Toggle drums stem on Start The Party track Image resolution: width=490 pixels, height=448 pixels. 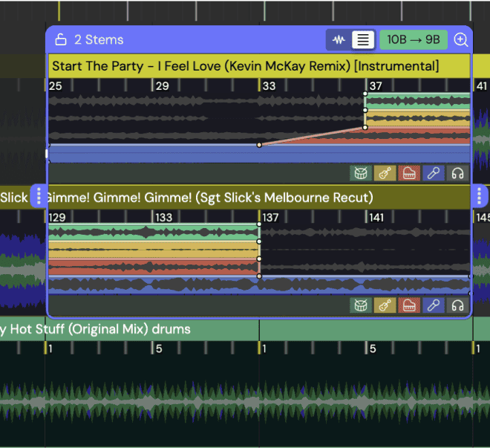360,173
